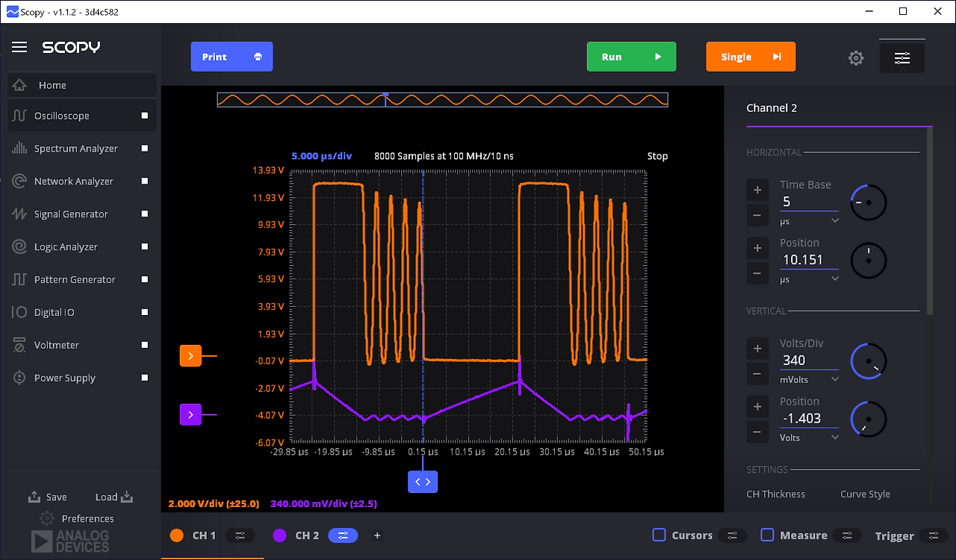Open Measure settings sliders icon

pos(847,535)
